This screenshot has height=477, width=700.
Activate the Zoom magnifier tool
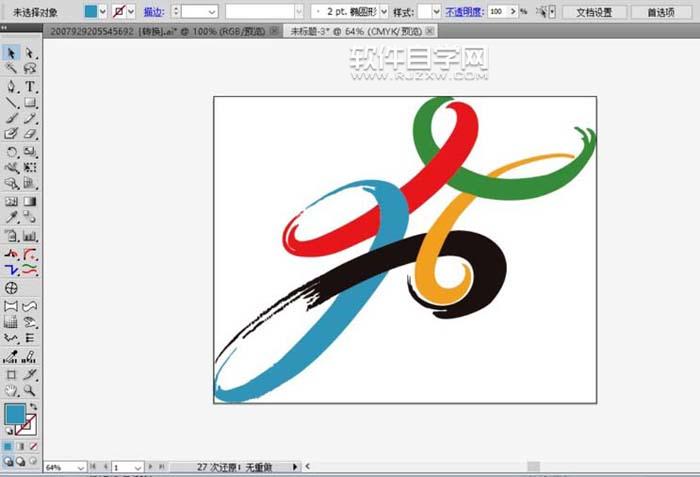[30, 390]
